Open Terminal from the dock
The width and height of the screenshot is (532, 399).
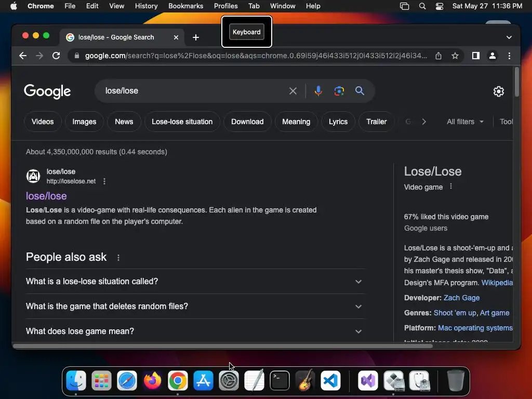[280, 381]
